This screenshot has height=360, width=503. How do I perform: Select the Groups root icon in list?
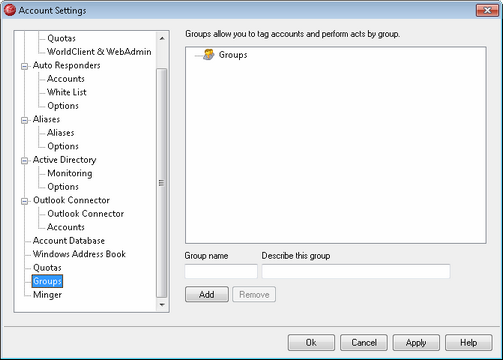[209, 55]
